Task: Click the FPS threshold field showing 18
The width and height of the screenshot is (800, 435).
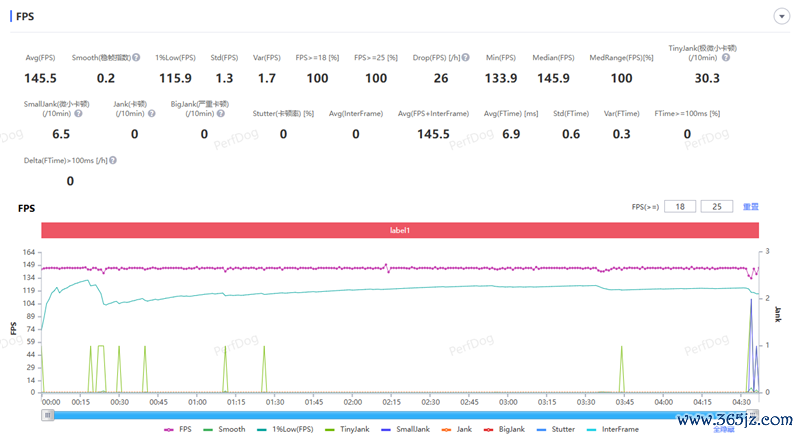Action: pos(680,207)
